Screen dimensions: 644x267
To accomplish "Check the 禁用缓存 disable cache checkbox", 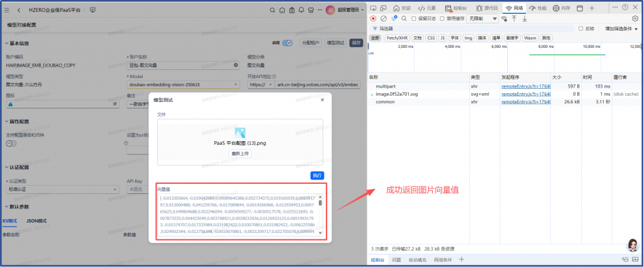I will point(441,18).
